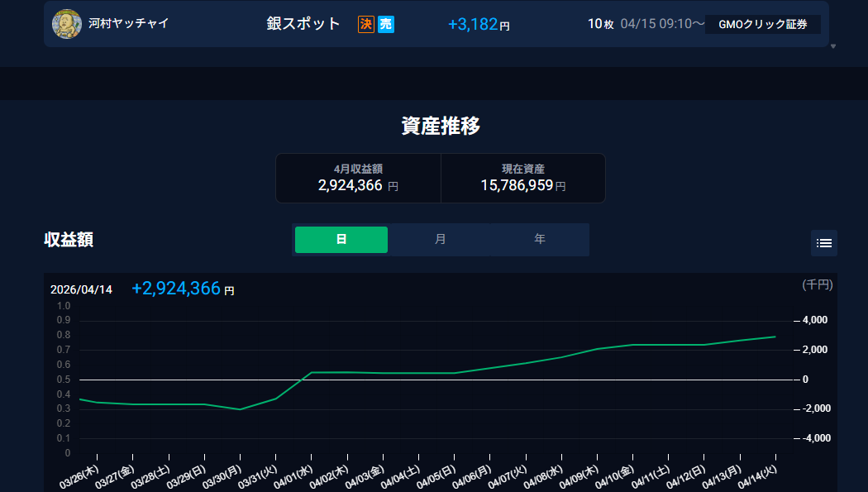The height and width of the screenshot is (492, 868).
Task: Click the GMOクリック証券 broker label
Action: coord(762,25)
